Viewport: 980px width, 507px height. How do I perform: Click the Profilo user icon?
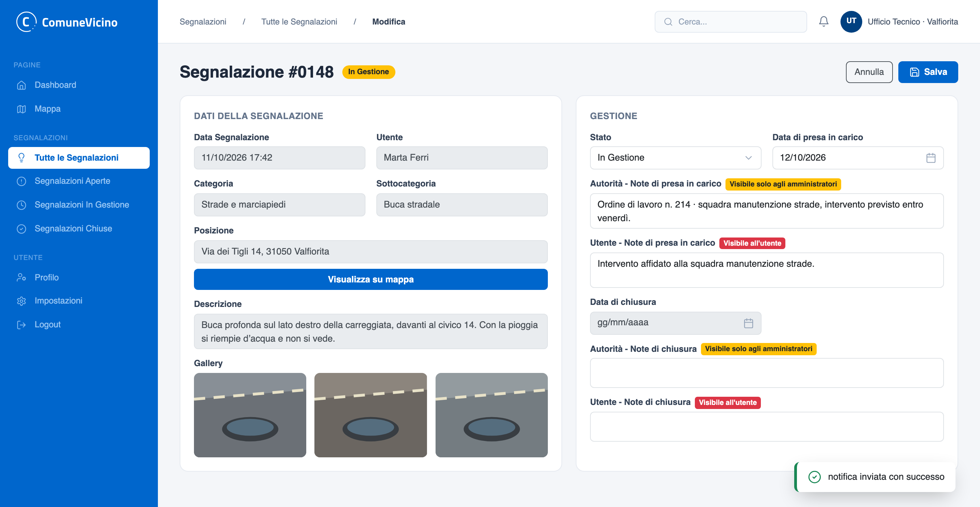22,278
